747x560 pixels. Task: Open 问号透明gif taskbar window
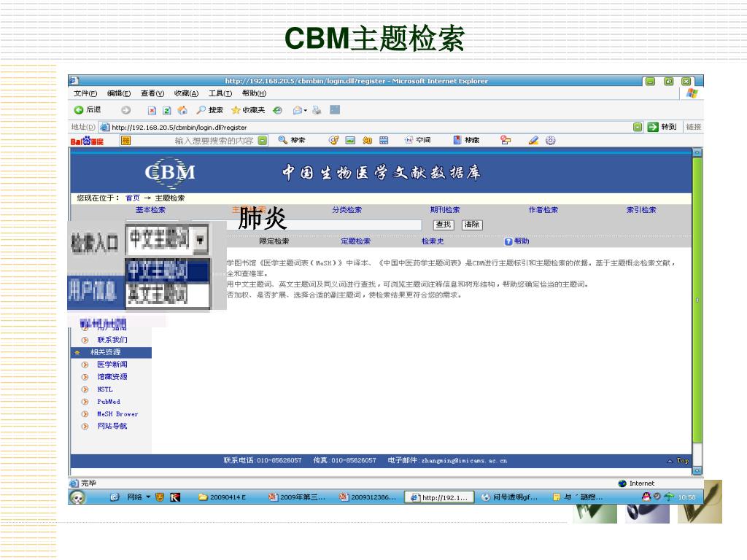510,497
